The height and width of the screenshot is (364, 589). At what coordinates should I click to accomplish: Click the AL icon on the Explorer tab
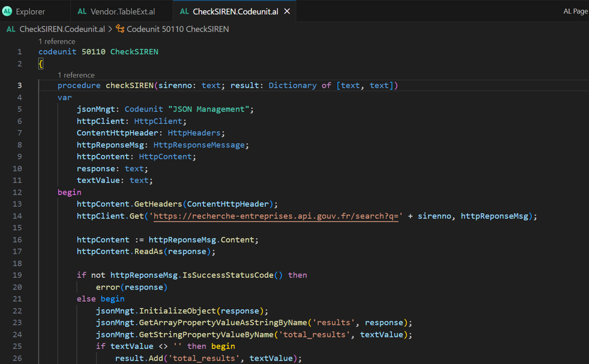point(8,11)
